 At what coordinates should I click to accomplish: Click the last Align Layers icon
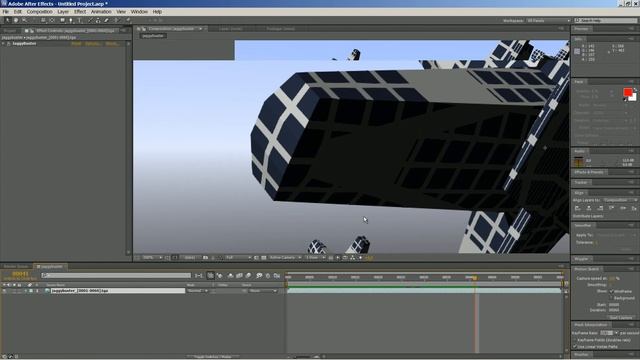[x=634, y=208]
